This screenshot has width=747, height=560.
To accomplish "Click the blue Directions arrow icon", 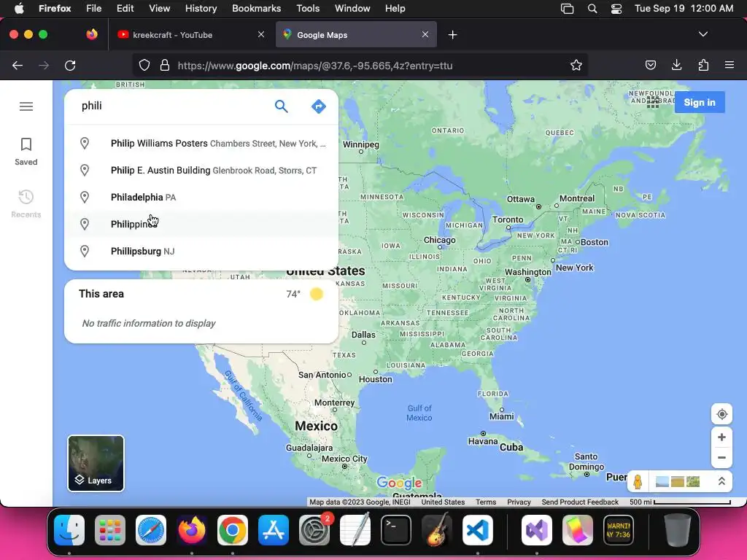I will 318,106.
